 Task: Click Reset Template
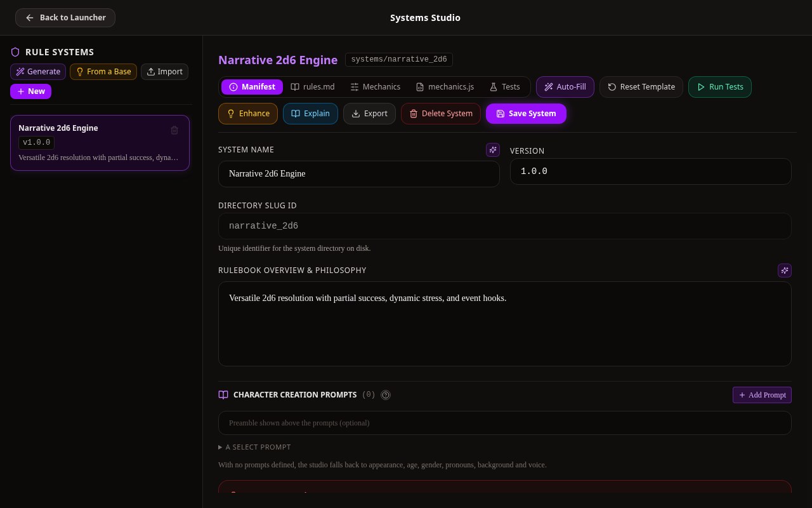641,87
